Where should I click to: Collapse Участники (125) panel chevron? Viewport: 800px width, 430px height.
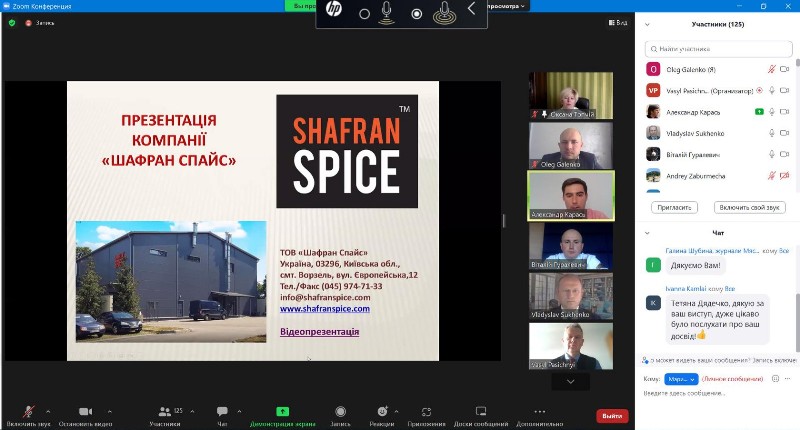(647, 24)
